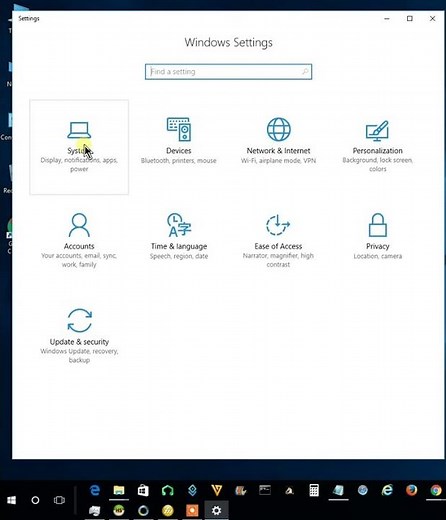Open the Windows Store taskbar icon
The height and width of the screenshot is (520, 446).
click(x=143, y=490)
